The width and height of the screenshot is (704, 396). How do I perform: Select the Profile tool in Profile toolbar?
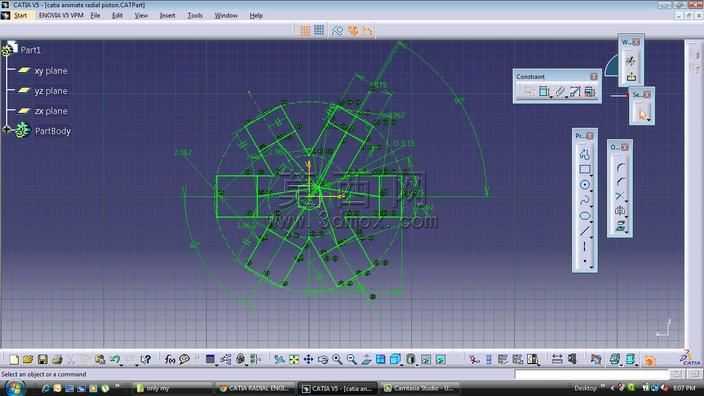pyautogui.click(x=584, y=154)
